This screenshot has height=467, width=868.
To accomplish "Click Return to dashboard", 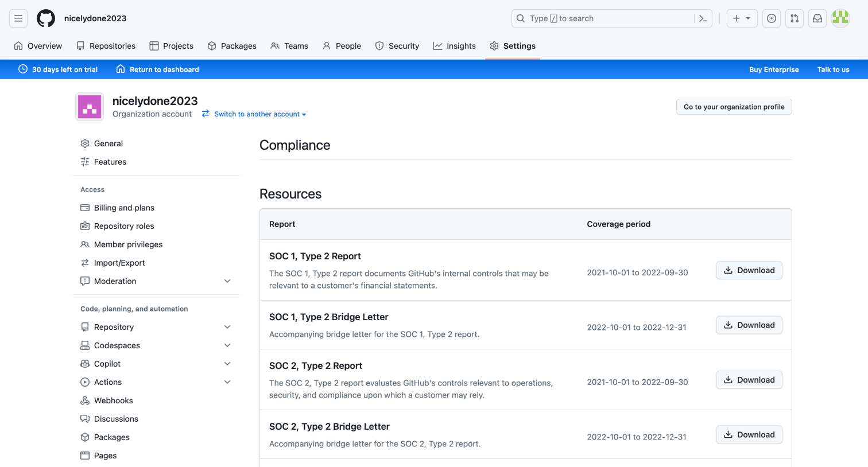I will (x=157, y=69).
